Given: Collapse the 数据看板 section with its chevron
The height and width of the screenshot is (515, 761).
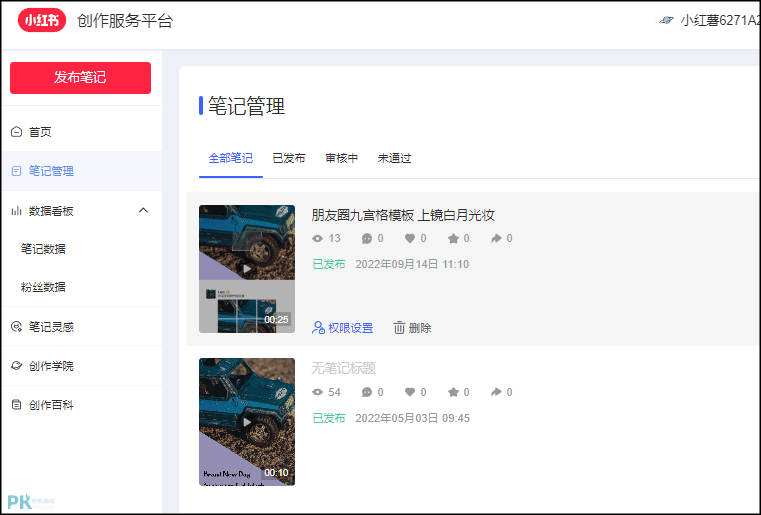Looking at the screenshot, I should 143,210.
